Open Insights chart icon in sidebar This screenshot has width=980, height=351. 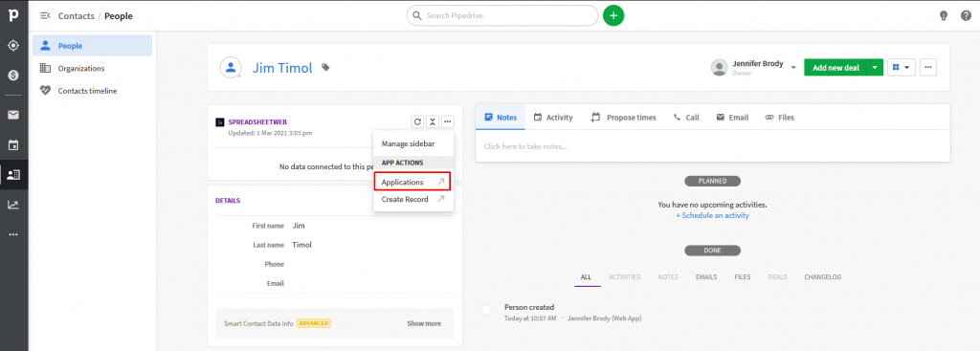tap(13, 205)
